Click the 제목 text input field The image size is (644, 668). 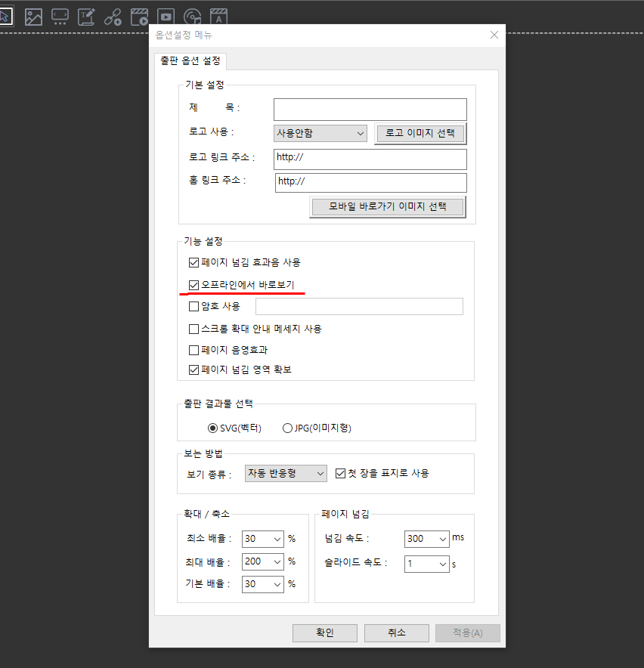pyautogui.click(x=370, y=110)
